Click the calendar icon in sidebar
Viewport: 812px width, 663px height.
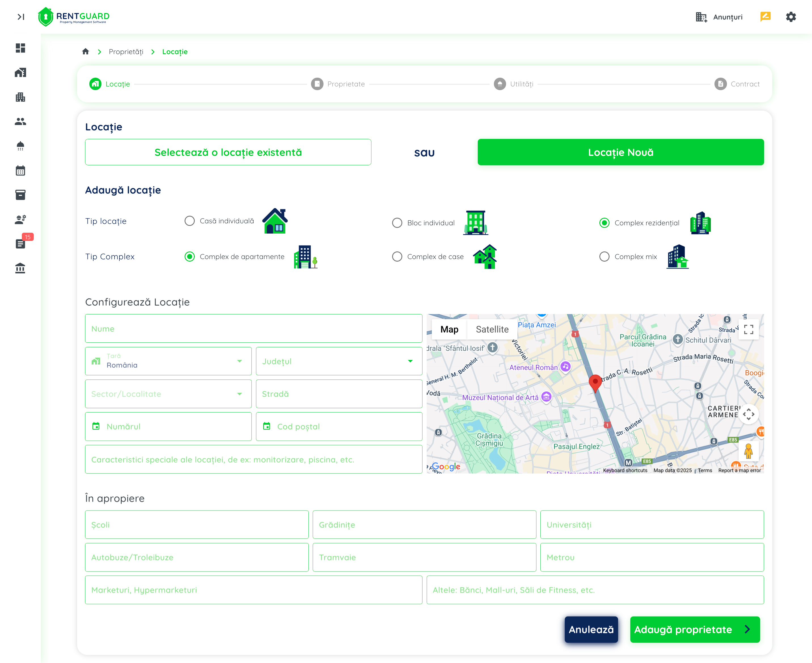coord(20,170)
